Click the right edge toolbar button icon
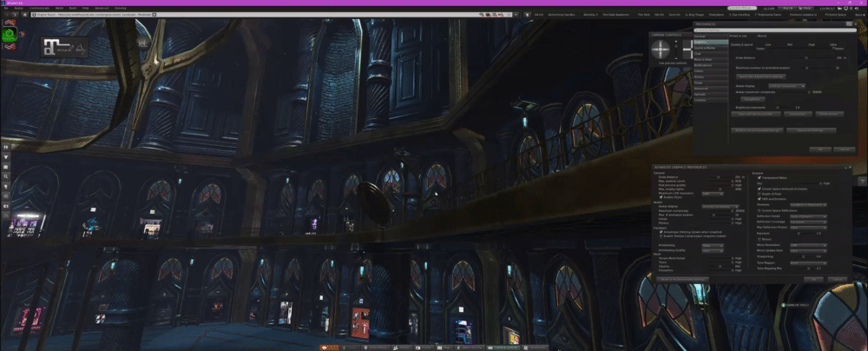This screenshot has height=351, width=868. (862, 181)
